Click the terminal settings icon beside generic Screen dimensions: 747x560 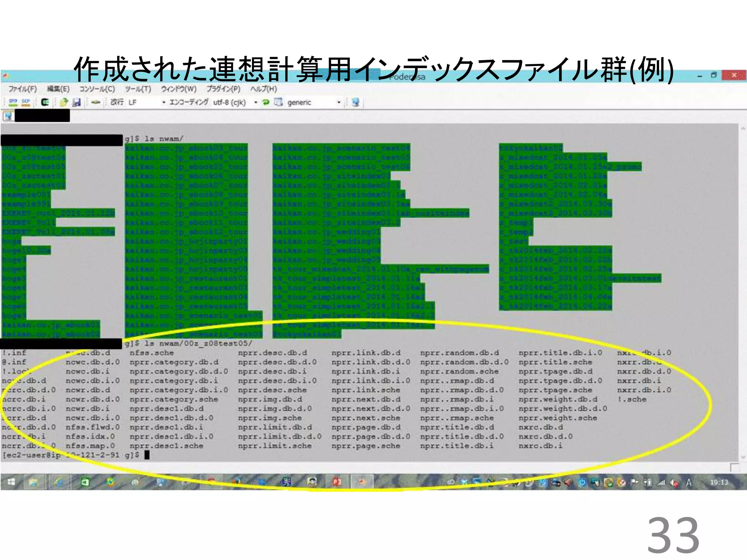point(278,102)
